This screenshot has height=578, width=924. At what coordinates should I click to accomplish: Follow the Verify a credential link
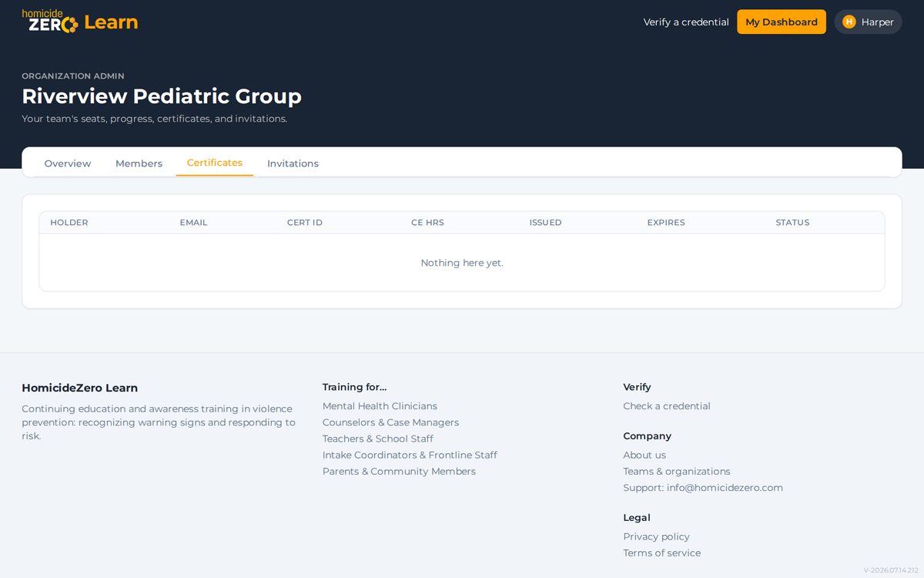(686, 22)
